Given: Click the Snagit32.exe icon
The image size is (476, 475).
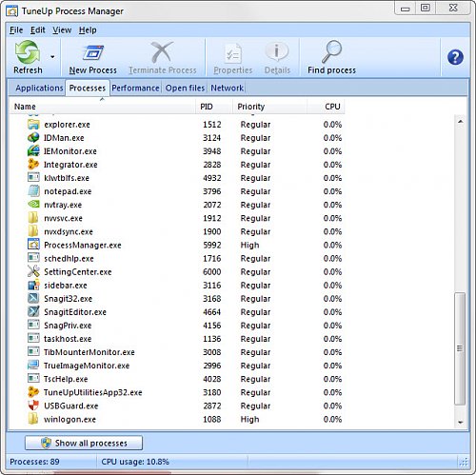Looking at the screenshot, I should point(33,298).
